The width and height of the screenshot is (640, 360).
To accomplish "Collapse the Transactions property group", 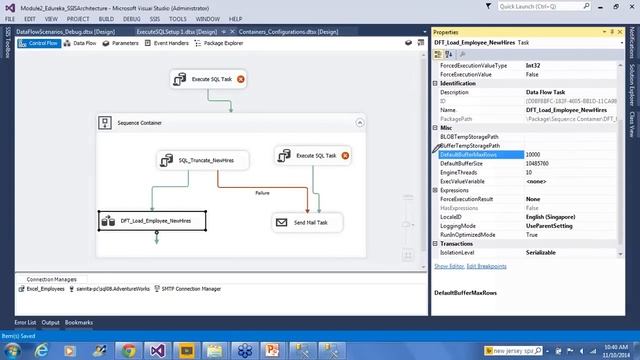I will pos(435,244).
